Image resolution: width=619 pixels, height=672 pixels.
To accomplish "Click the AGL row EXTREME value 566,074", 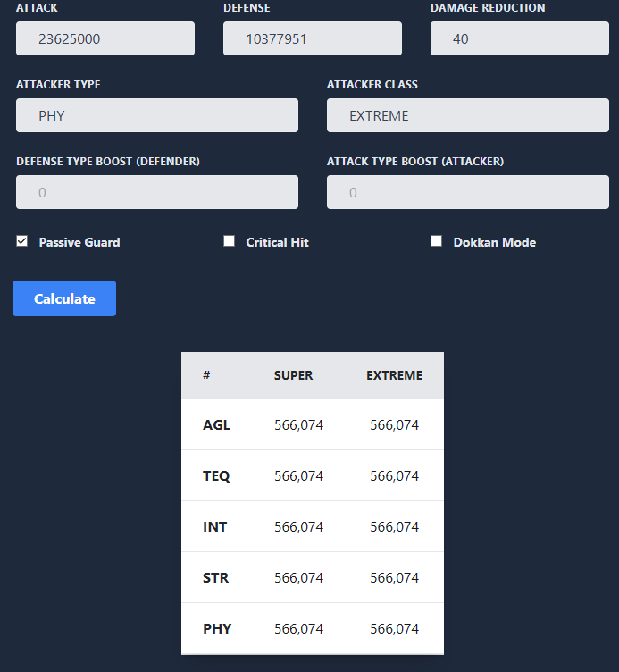I will 395,425.
